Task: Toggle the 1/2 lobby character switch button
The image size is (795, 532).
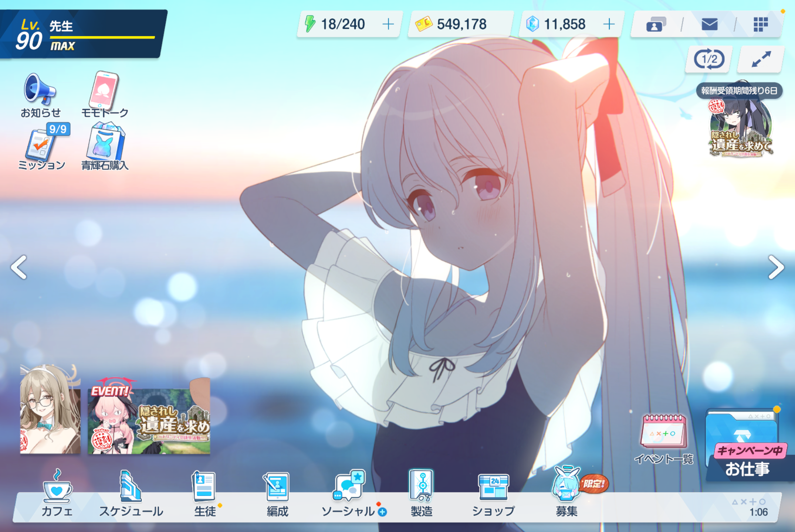Action: (x=708, y=59)
